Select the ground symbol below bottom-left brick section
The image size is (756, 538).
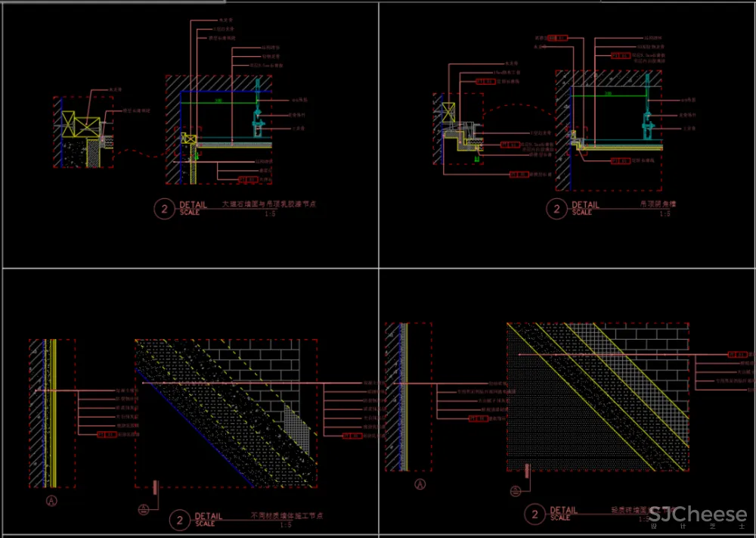pyautogui.click(x=142, y=510)
